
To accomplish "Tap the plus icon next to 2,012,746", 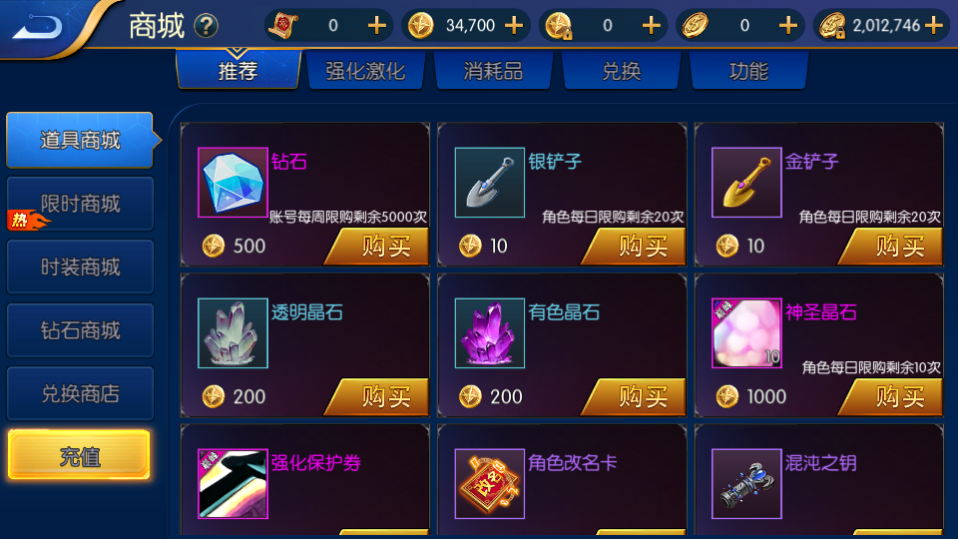I will coord(934,26).
